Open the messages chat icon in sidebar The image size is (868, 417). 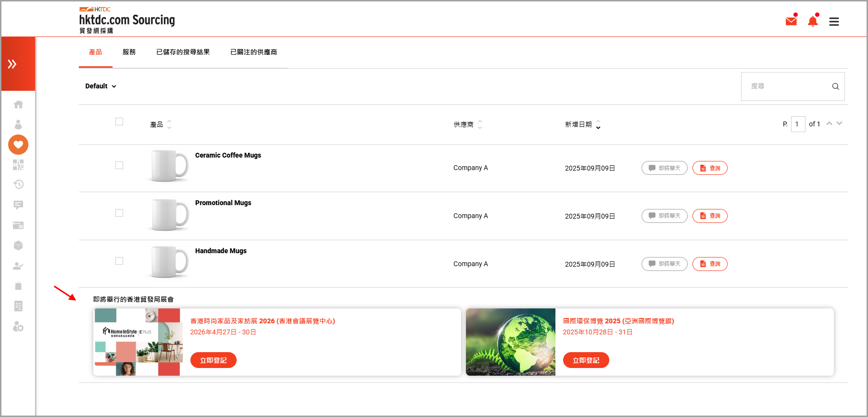(18, 205)
